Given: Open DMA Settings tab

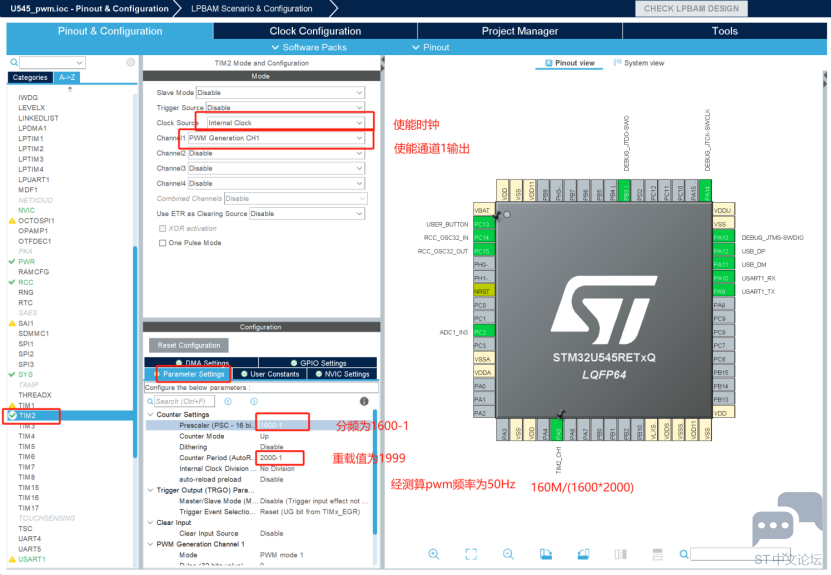Looking at the screenshot, I should [202, 363].
